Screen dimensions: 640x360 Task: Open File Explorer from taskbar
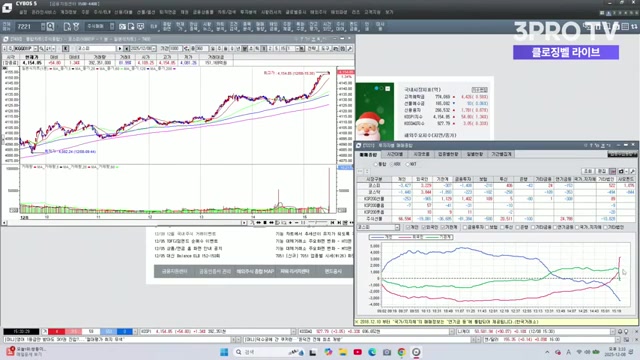(343, 352)
